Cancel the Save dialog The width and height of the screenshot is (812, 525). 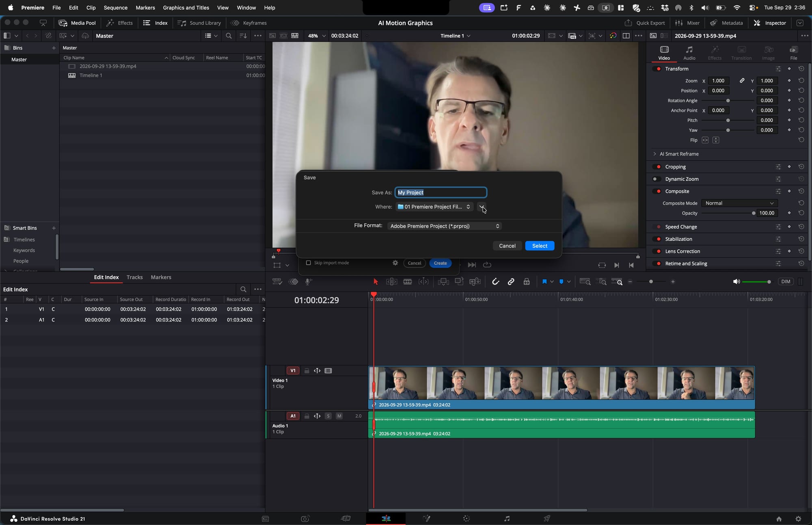coord(507,246)
